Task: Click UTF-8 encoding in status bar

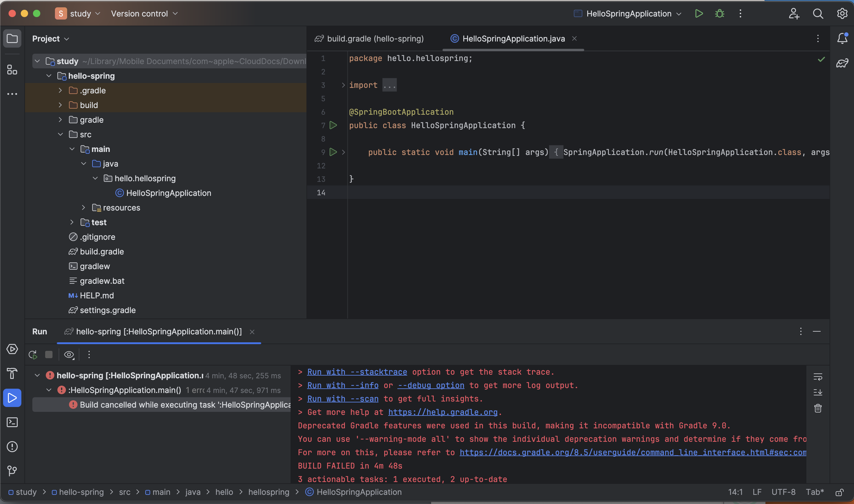Action: point(783,492)
